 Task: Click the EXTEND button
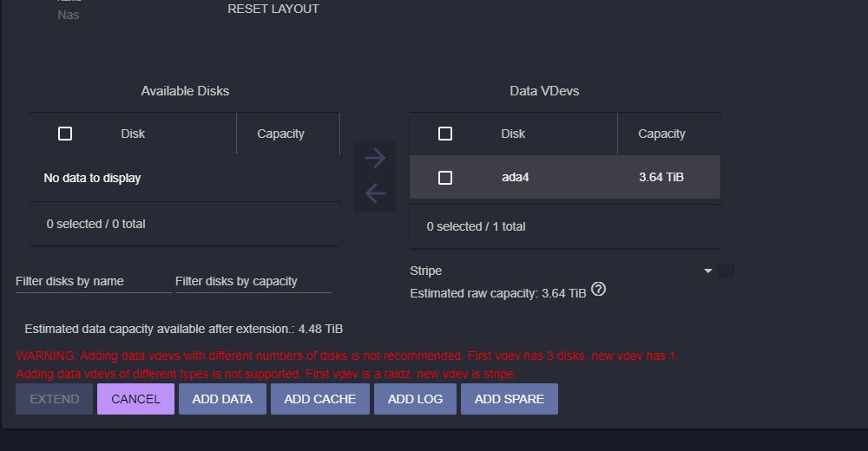[x=54, y=399]
